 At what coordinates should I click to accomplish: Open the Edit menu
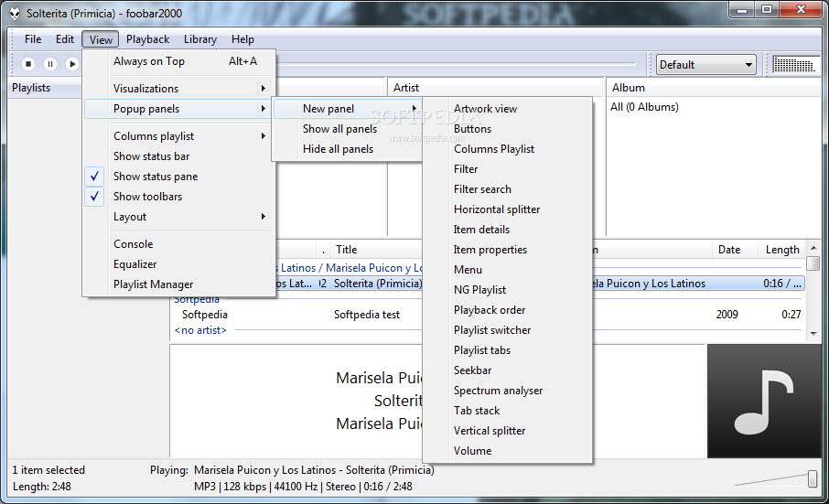tap(65, 39)
